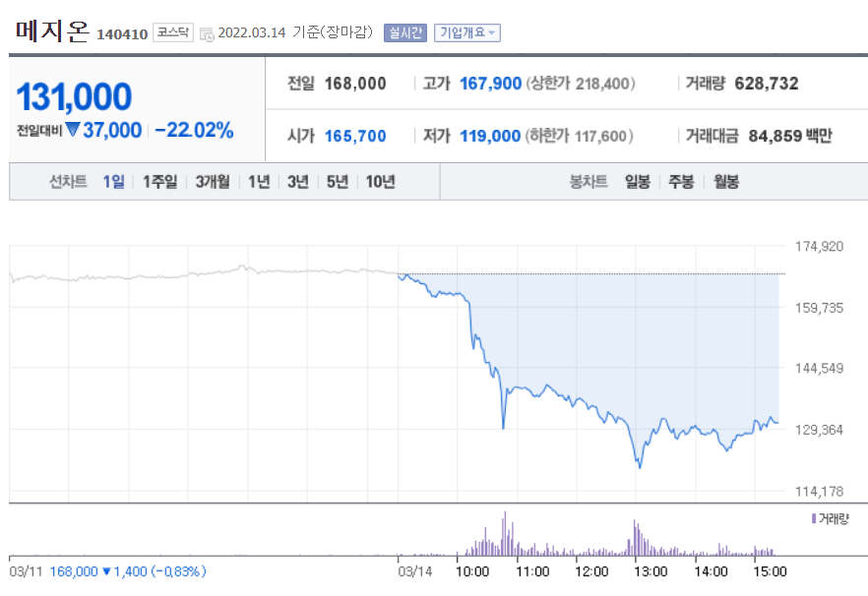Click the price line's lowest dip near 13:00
This screenshot has height=596, width=868.
click(x=640, y=466)
